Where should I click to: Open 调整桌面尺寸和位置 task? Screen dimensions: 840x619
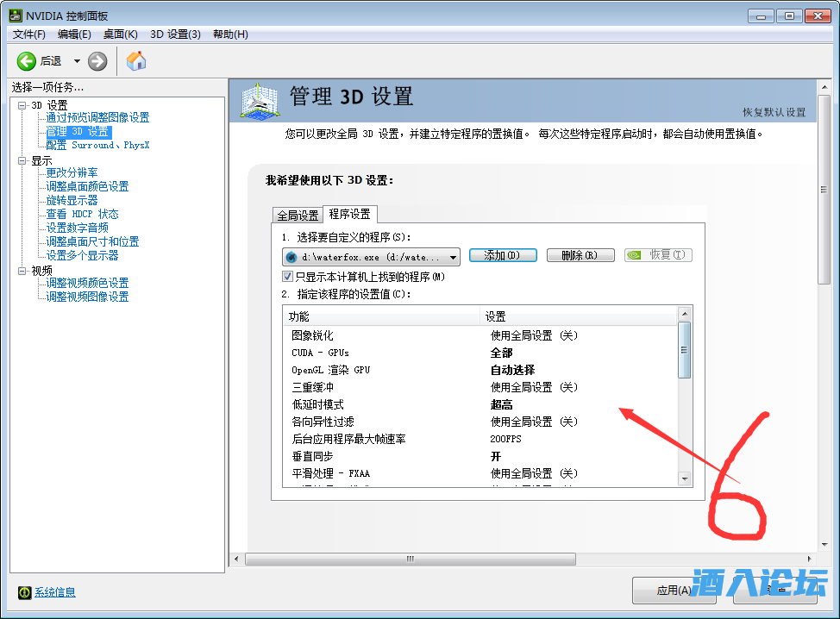click(92, 242)
